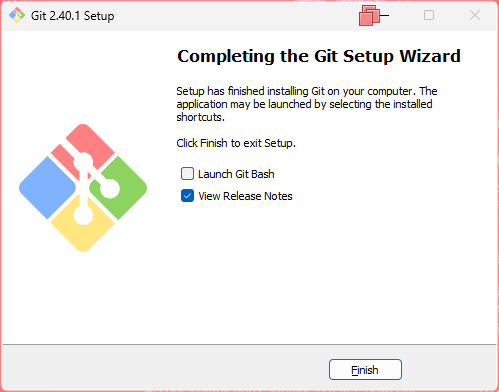499x392 pixels.
Task: Close the Git Setup window
Action: point(475,15)
